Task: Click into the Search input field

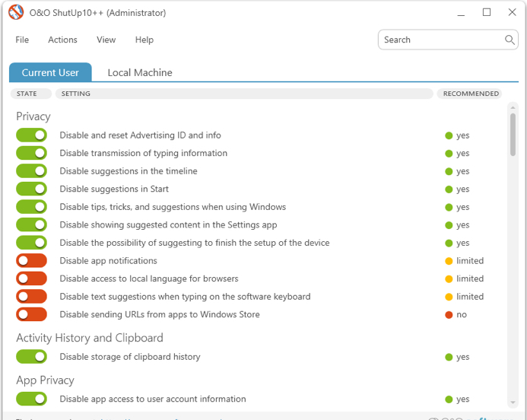Action: point(441,40)
